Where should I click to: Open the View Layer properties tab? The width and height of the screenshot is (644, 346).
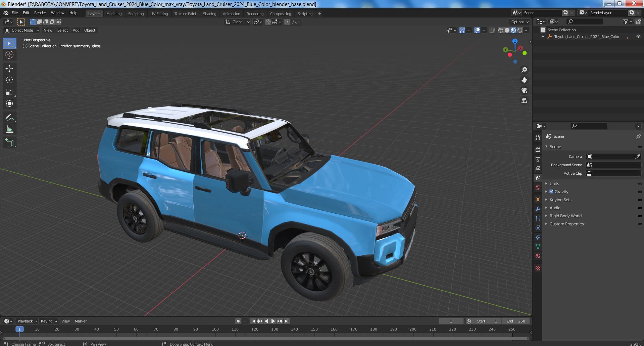(538, 168)
